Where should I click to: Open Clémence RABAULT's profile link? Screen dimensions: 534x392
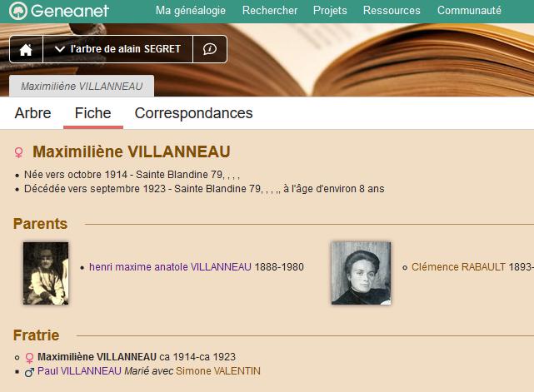click(458, 267)
